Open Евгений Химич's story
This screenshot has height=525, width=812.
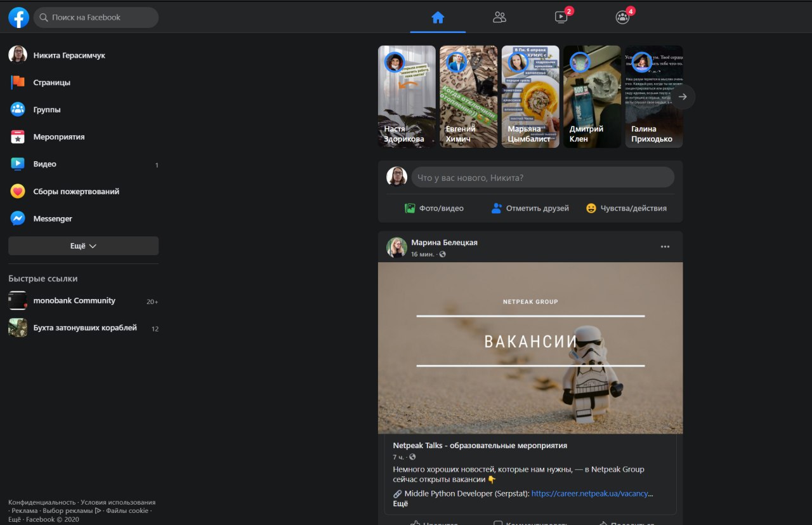click(x=469, y=96)
